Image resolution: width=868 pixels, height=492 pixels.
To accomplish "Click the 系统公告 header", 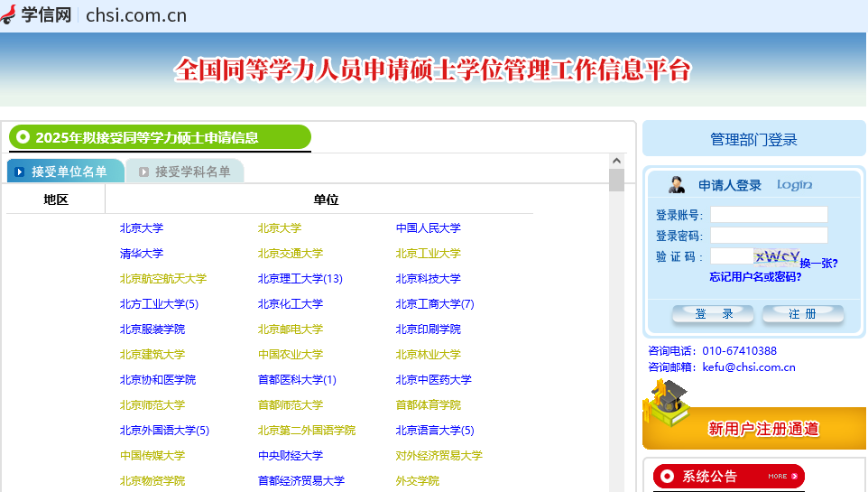I will [x=728, y=476].
